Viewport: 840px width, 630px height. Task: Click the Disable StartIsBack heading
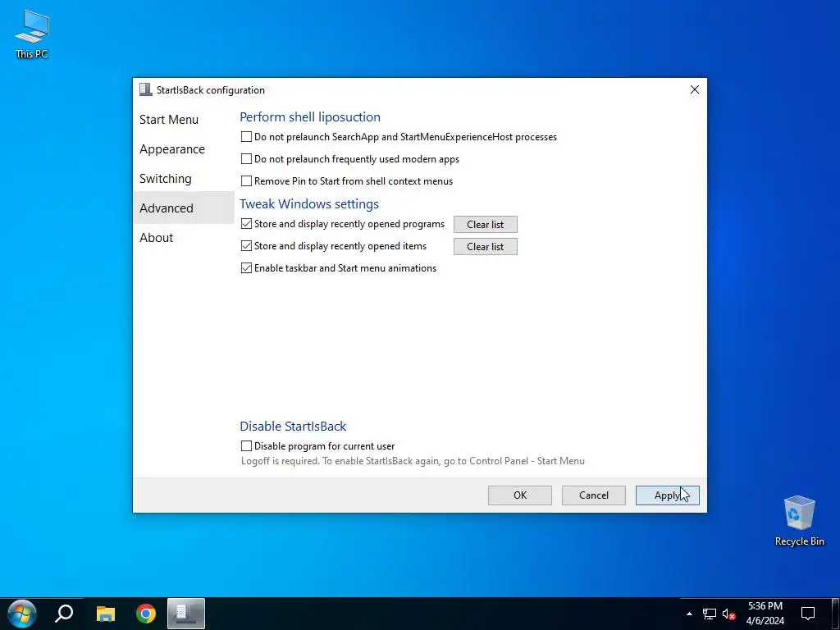tap(293, 426)
